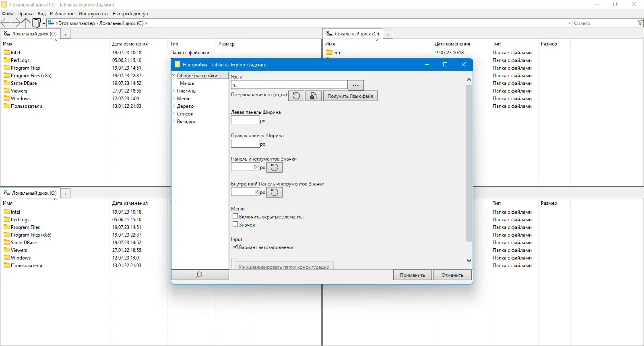The image size is (644, 346).
Task: Click the Viewers folder icon in bottom-left pane
Action: (7, 250)
